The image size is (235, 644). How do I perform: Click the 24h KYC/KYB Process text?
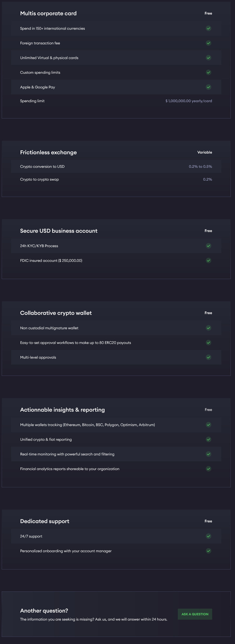click(x=39, y=246)
